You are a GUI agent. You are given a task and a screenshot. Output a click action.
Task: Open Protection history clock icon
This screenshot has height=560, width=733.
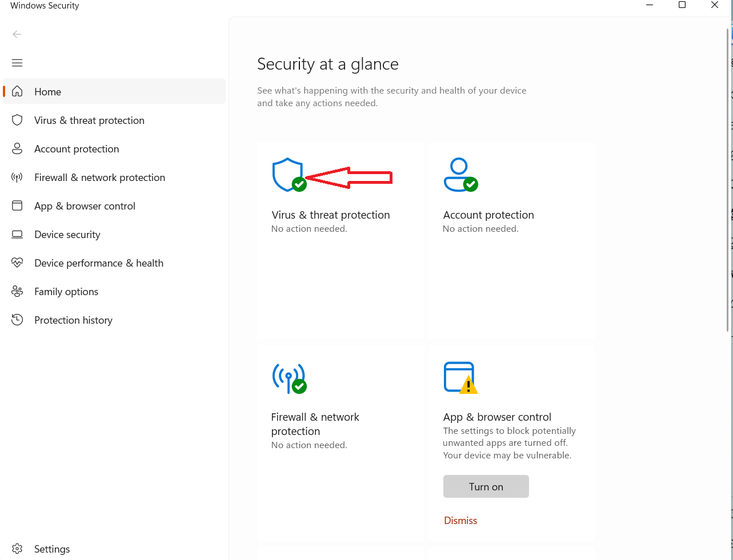coord(17,320)
